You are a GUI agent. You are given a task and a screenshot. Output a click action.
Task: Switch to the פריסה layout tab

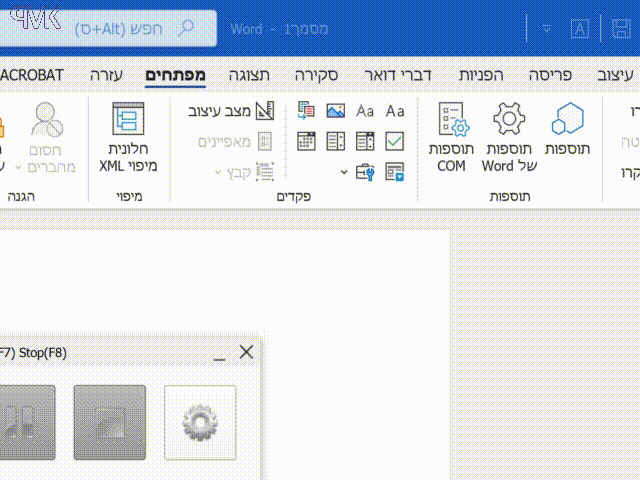[x=550, y=75]
